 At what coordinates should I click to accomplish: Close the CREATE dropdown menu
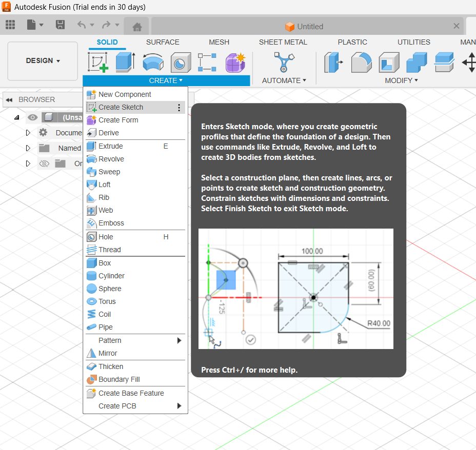(166, 80)
